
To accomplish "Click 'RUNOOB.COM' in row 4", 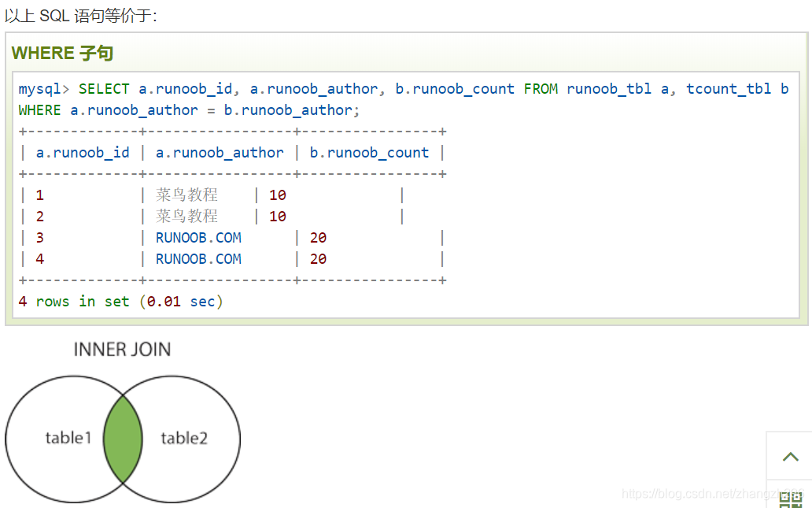I will [198, 259].
